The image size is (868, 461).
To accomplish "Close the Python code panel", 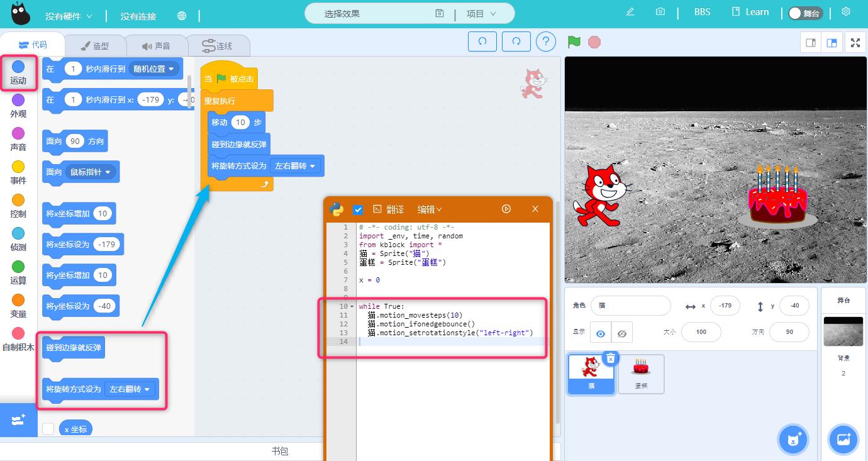I will pos(535,209).
